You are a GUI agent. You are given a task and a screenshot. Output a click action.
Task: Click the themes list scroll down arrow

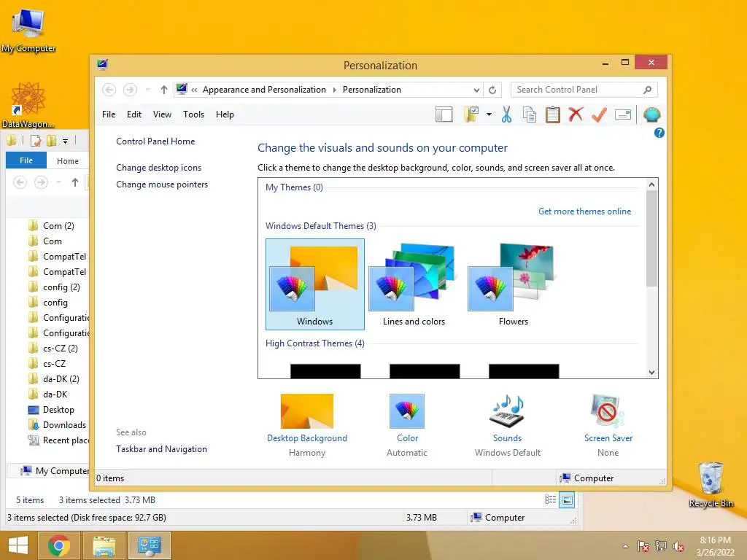(651, 373)
